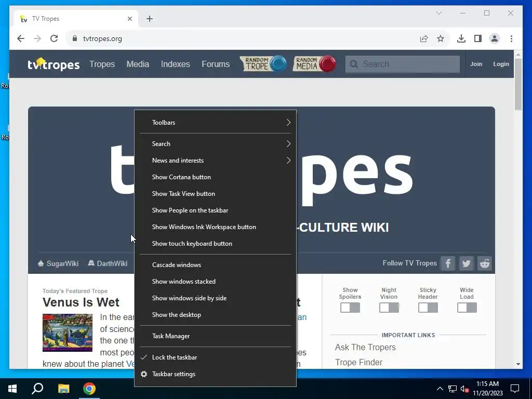Open Ask The Tropers link
The image size is (532, 399).
pos(365,347)
